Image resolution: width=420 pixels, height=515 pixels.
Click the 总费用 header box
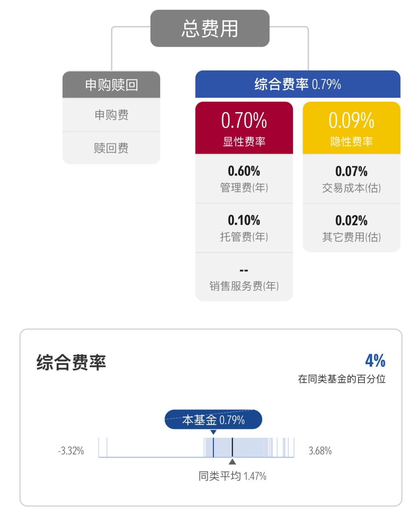tap(210, 28)
